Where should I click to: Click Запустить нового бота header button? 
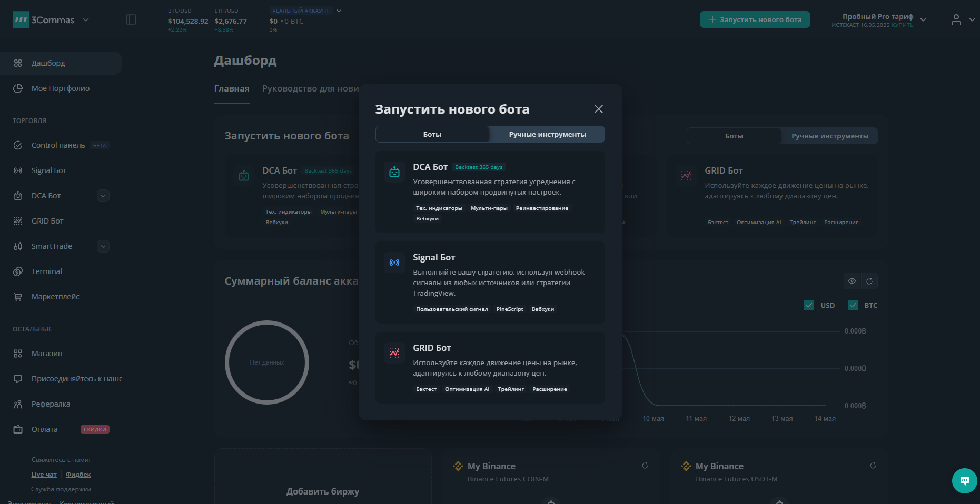point(755,19)
